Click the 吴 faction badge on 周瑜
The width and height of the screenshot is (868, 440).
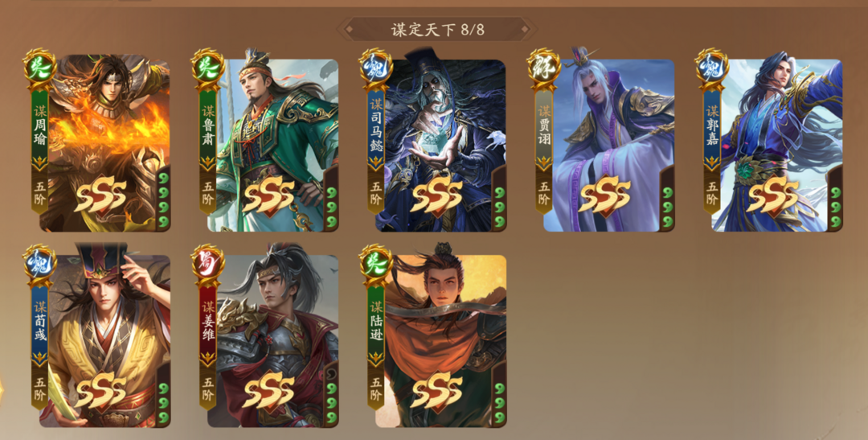[x=40, y=67]
